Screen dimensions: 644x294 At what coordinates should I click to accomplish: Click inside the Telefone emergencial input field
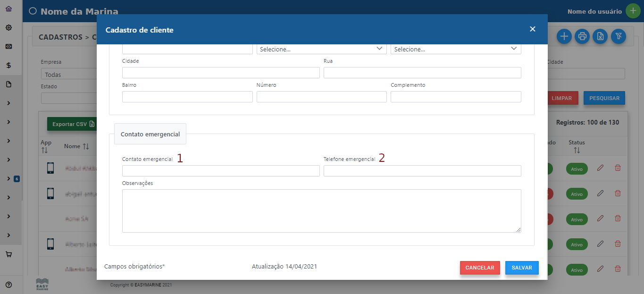pyautogui.click(x=422, y=170)
